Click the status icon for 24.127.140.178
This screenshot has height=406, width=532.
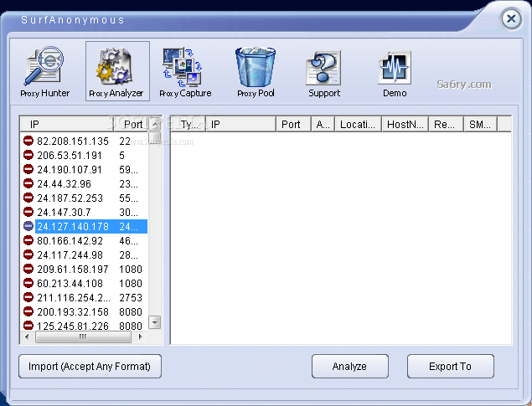coord(28,226)
